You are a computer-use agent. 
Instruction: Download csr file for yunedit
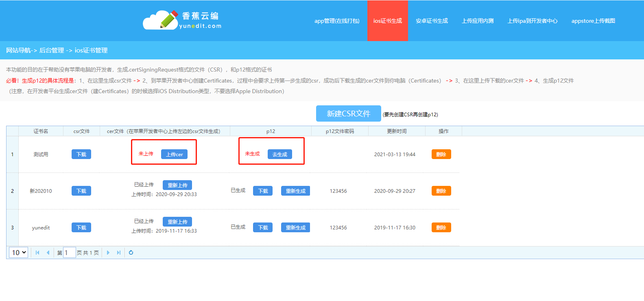click(x=81, y=227)
